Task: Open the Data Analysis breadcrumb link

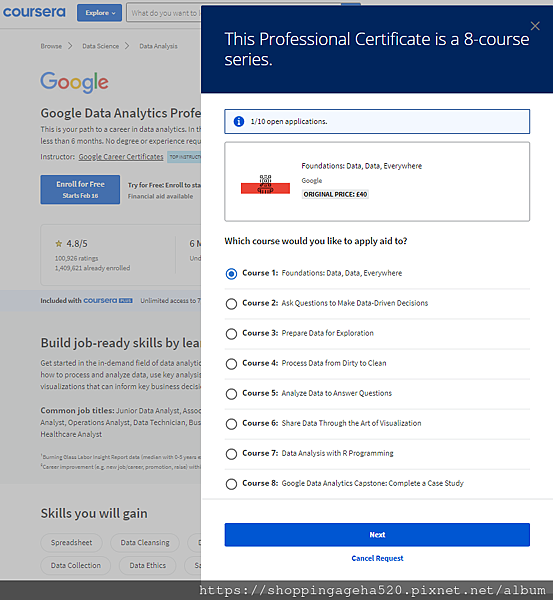Action: click(x=158, y=46)
